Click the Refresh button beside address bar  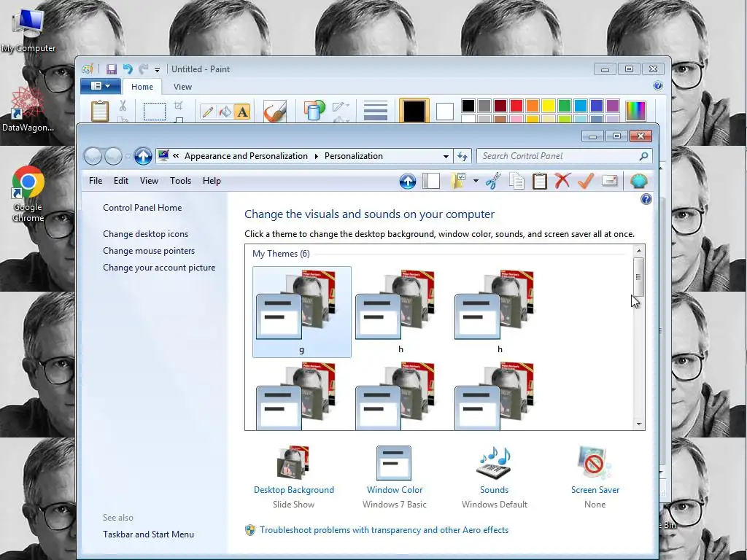462,156
